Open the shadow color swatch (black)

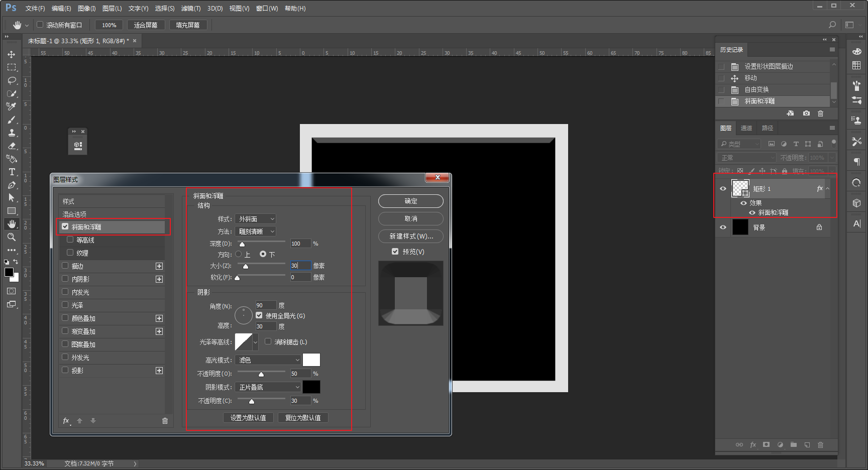coord(311,387)
